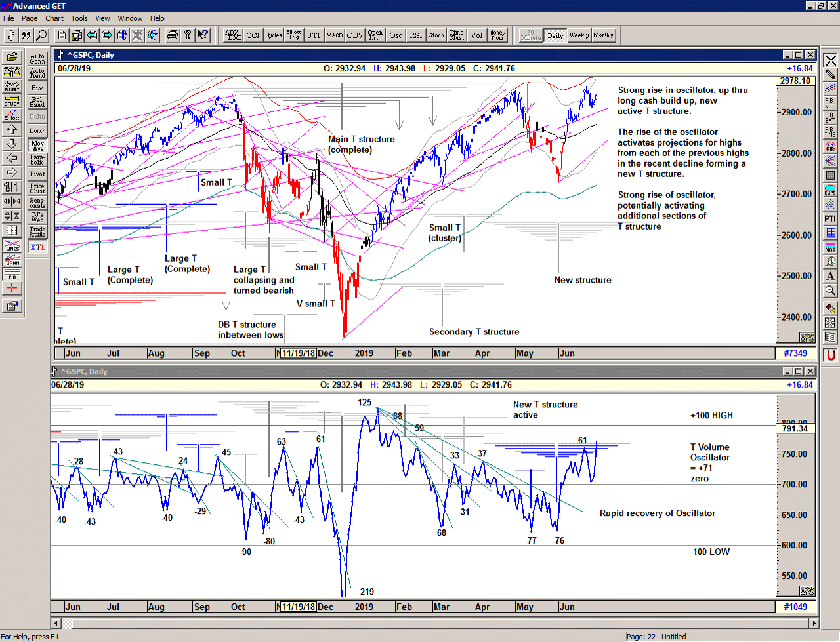Click the MACD study icon
The height and width of the screenshot is (642, 840).
(334, 35)
